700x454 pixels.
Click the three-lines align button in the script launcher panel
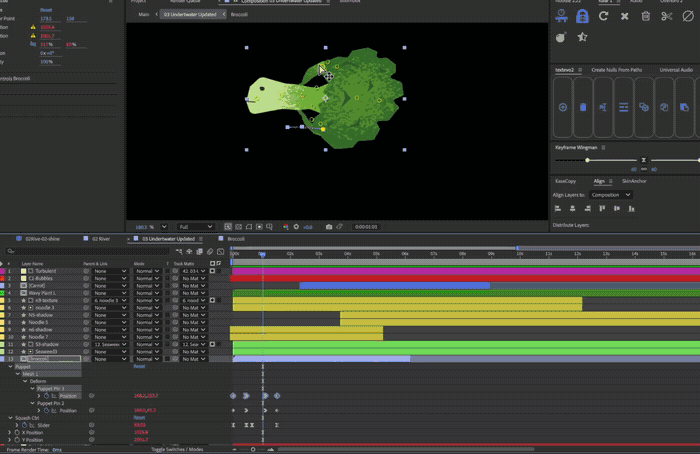pyautogui.click(x=624, y=107)
